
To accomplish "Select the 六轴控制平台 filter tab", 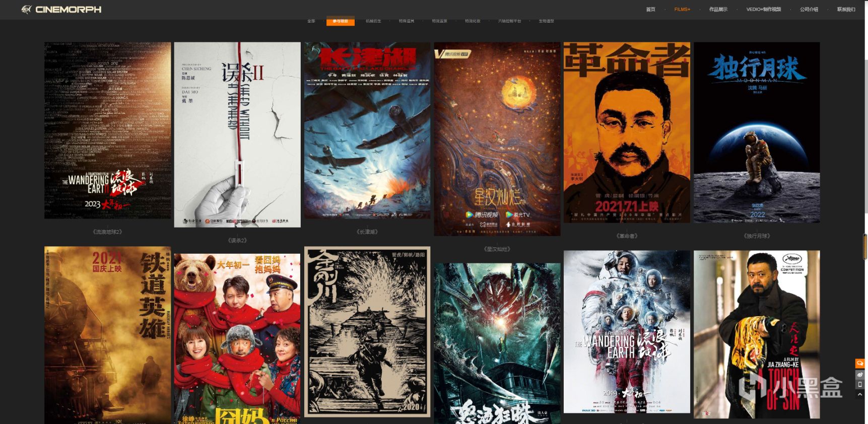I will pyautogui.click(x=509, y=21).
